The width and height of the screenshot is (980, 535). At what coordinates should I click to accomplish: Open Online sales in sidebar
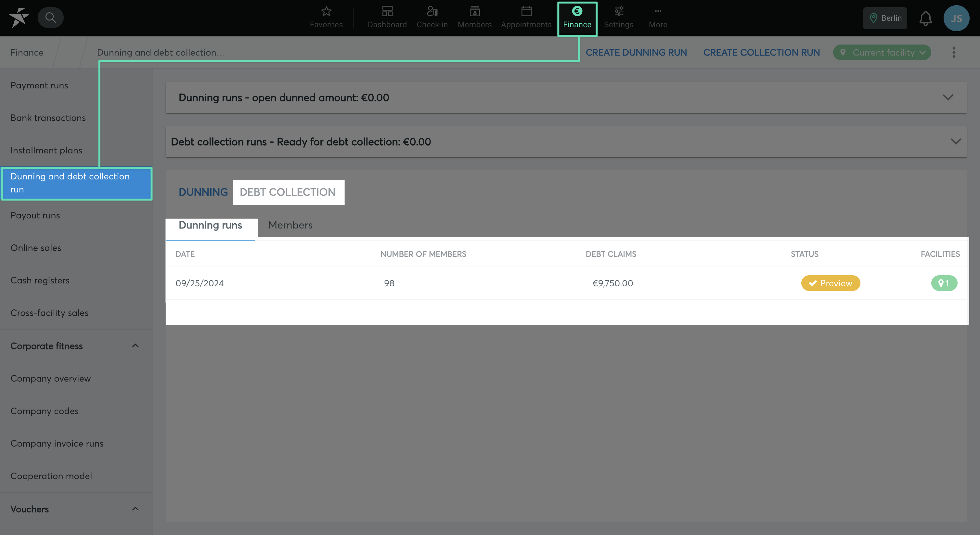coord(36,248)
